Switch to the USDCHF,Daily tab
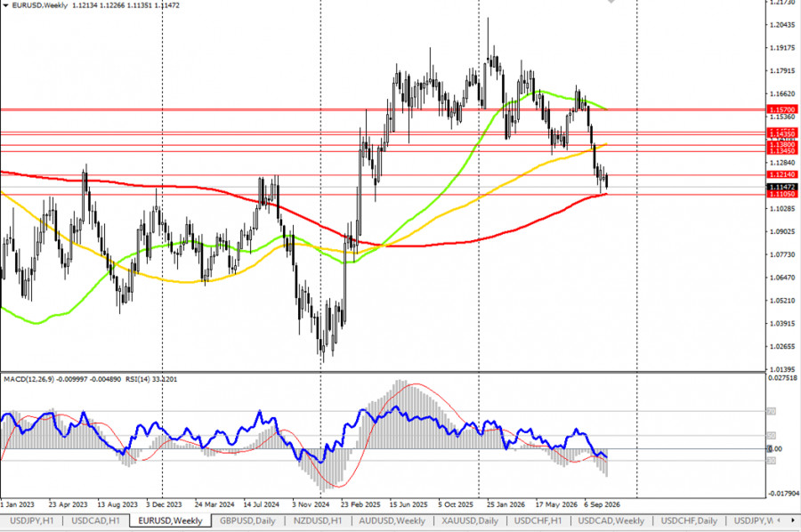This screenshot has width=801, height=532. (689, 520)
